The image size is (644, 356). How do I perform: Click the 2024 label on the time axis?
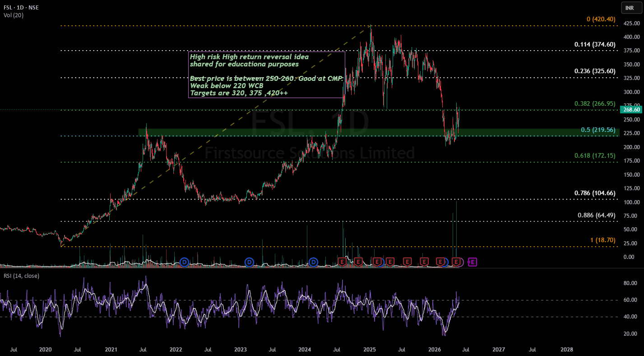(x=305, y=349)
